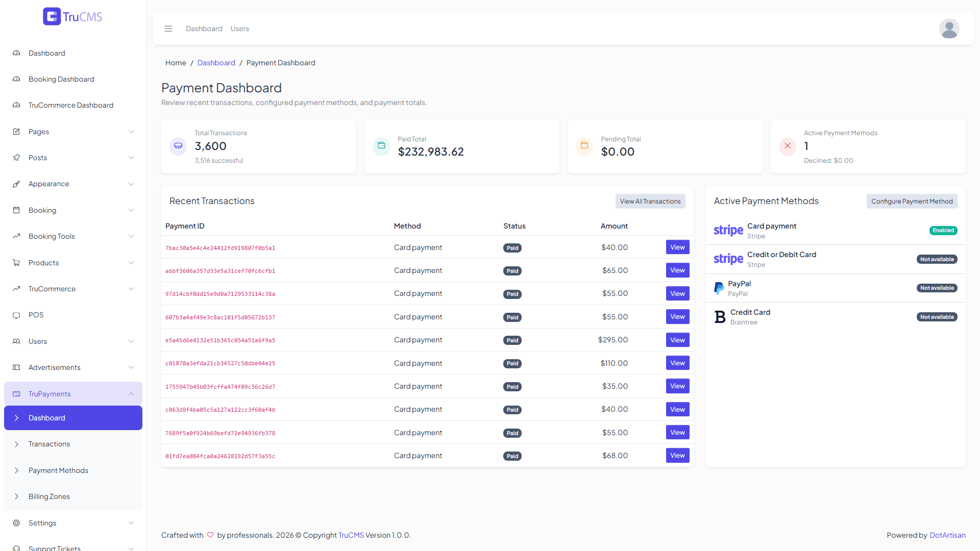Click the Total Transactions coin icon
Viewport: 980px width, 551px height.
pyautogui.click(x=178, y=146)
